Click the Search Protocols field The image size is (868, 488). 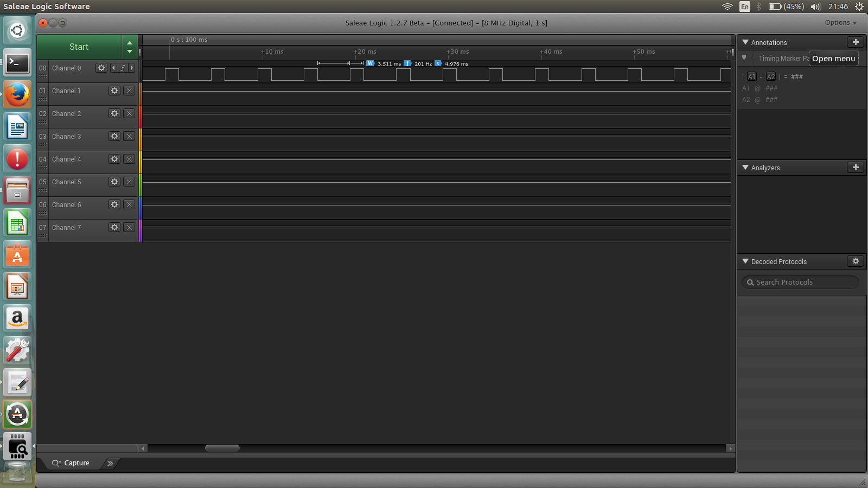(800, 282)
